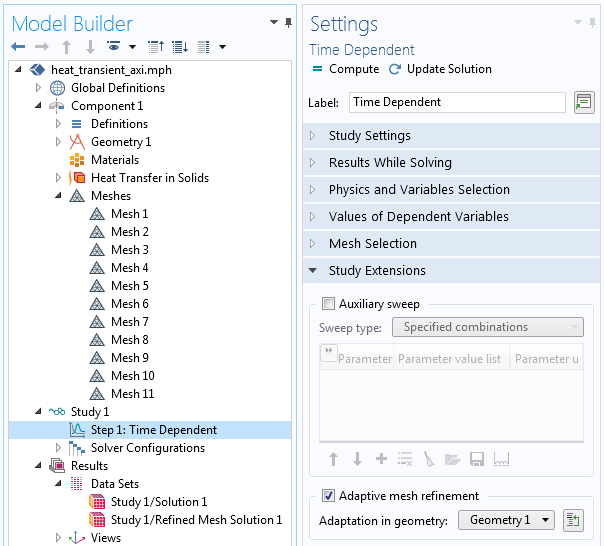Screen dimensions: 604x546
Task: Click the back arrow in Model Builder toolbar
Action: 18,47
